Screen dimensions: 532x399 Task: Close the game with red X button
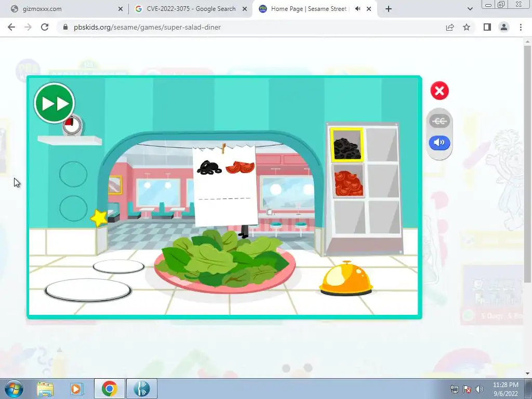click(x=440, y=90)
